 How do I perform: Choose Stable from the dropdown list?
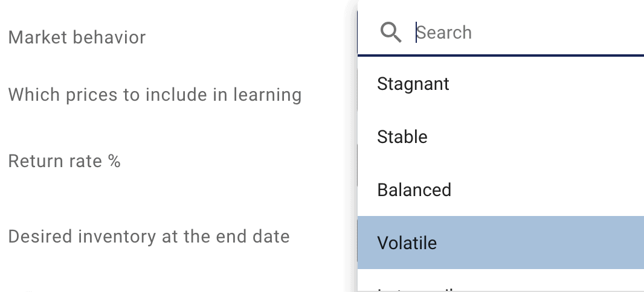coord(501,136)
